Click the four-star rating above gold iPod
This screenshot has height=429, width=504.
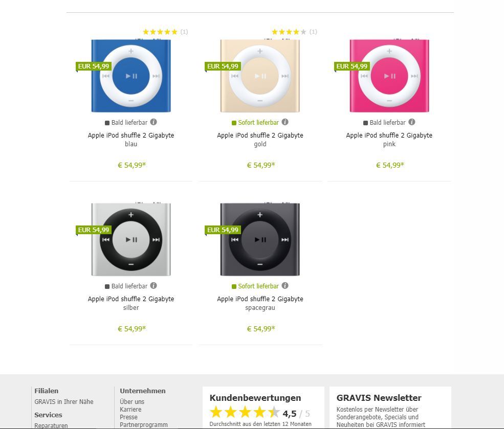coord(289,32)
